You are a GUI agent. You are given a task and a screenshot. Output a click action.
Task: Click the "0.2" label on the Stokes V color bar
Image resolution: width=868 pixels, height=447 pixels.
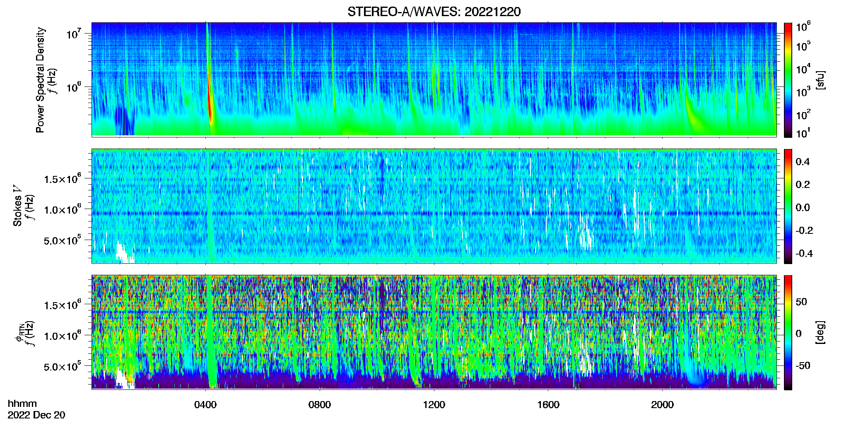coord(803,185)
